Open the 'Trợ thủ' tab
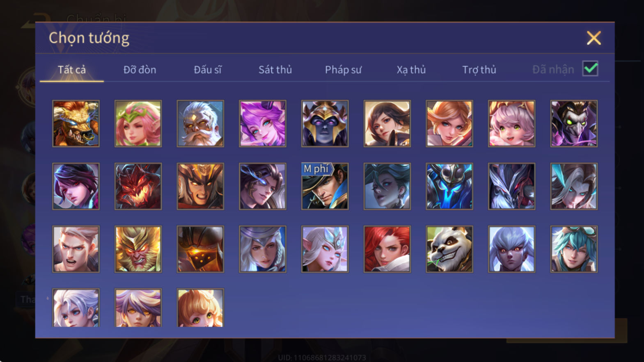The height and width of the screenshot is (362, 644). (479, 70)
